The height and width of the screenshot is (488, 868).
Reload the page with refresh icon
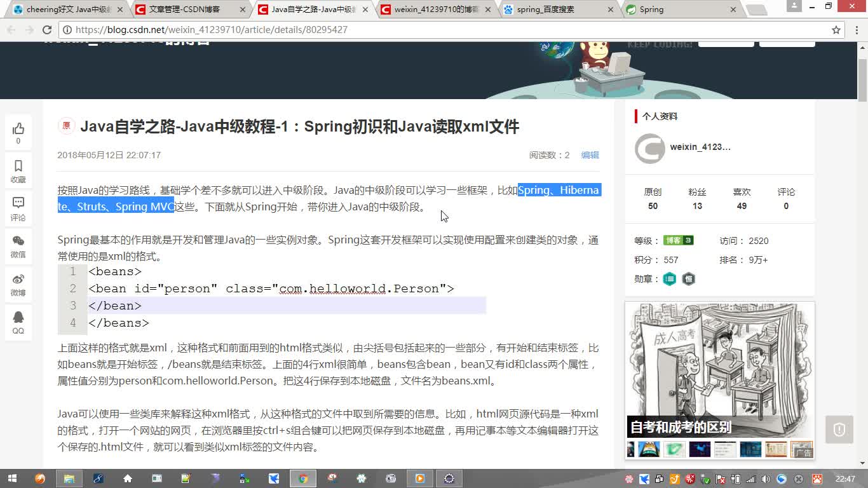[47, 30]
